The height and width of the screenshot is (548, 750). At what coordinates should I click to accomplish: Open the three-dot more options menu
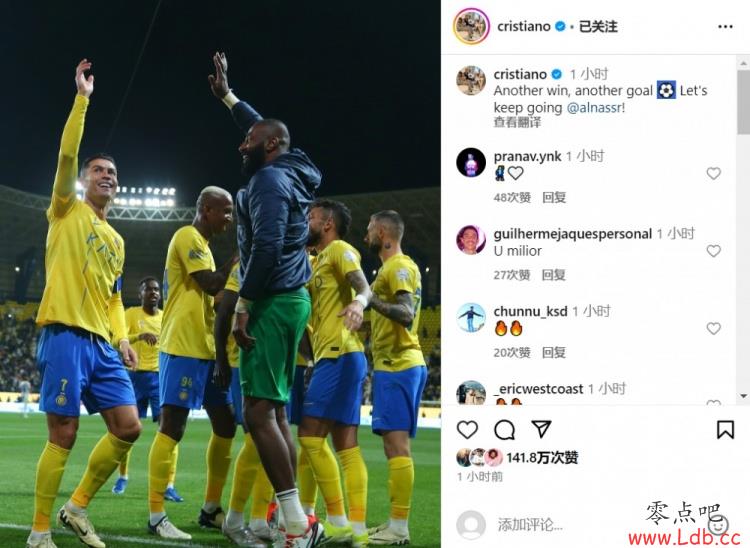click(725, 27)
